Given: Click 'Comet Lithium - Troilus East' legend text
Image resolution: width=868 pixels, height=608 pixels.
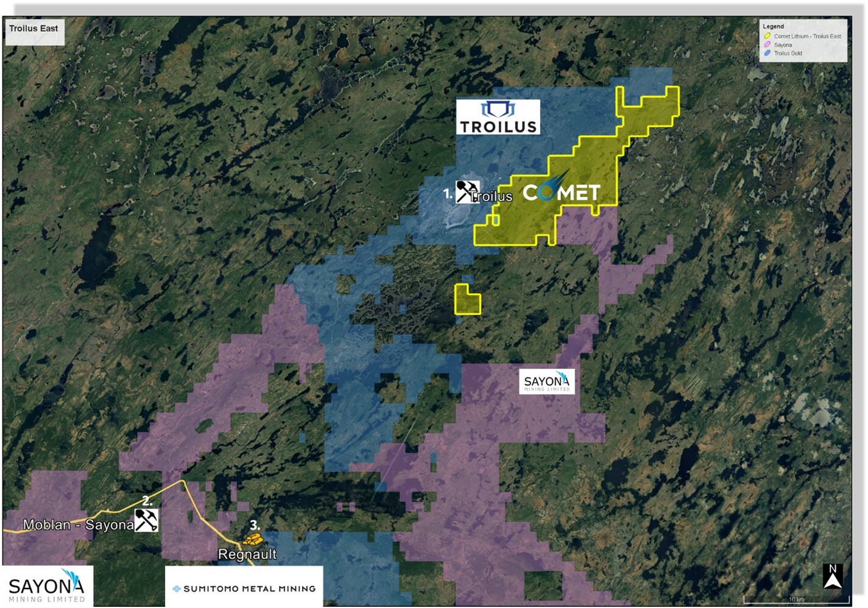Looking at the screenshot, I should click(807, 36).
